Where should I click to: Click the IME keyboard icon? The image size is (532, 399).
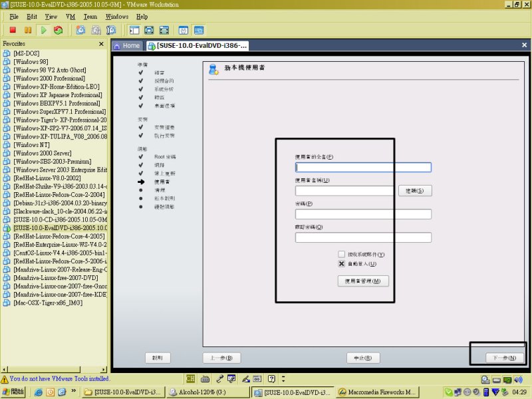[205, 379]
